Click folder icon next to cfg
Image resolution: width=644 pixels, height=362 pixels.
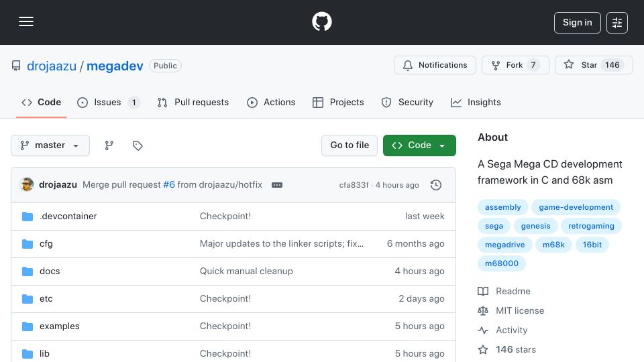28,244
